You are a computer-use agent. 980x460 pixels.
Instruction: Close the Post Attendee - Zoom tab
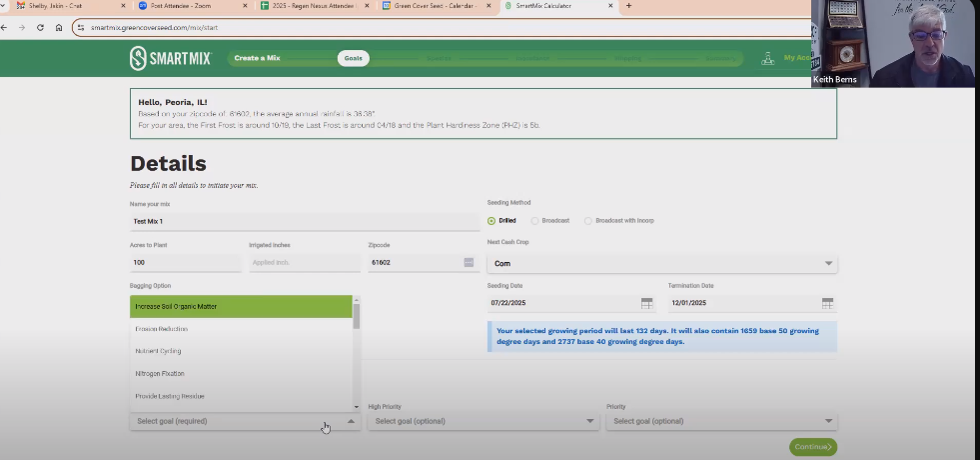click(245, 6)
